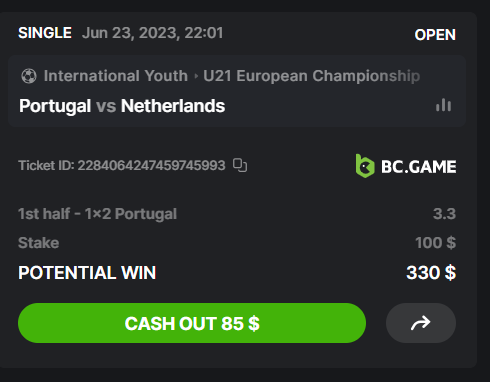Click the SINGLE bet type label
490x382 pixels.
click(x=45, y=33)
